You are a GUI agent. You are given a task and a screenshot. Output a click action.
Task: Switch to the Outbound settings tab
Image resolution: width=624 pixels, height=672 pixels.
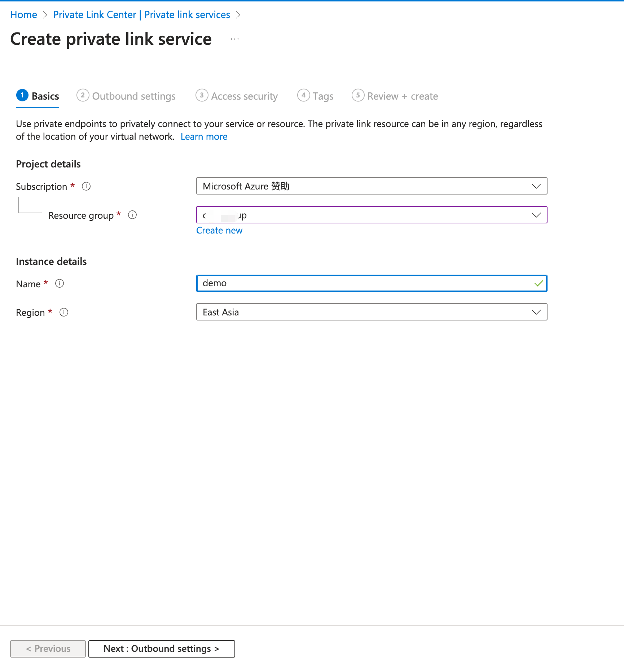133,96
